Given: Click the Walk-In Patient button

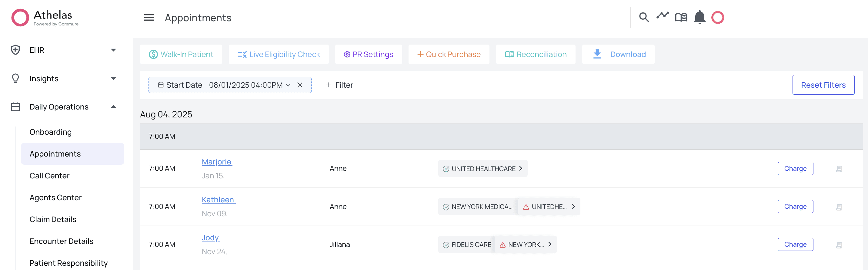Looking at the screenshot, I should coord(181,54).
